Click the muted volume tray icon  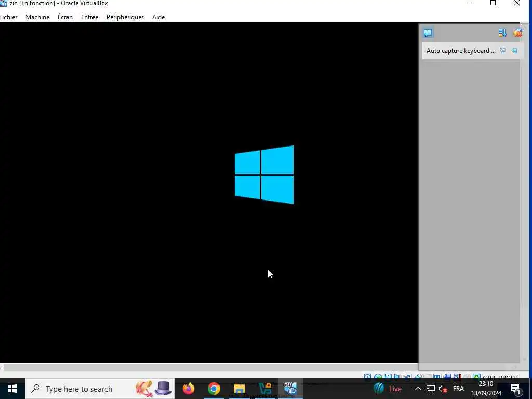443,389
